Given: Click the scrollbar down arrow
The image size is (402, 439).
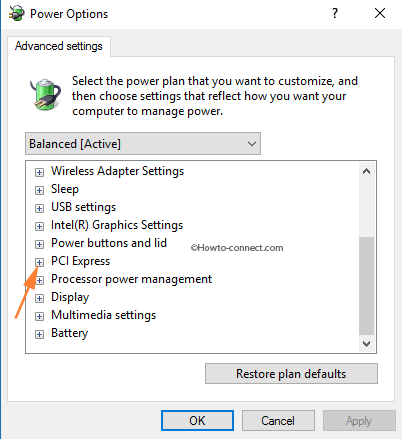Looking at the screenshot, I should pos(366,344).
